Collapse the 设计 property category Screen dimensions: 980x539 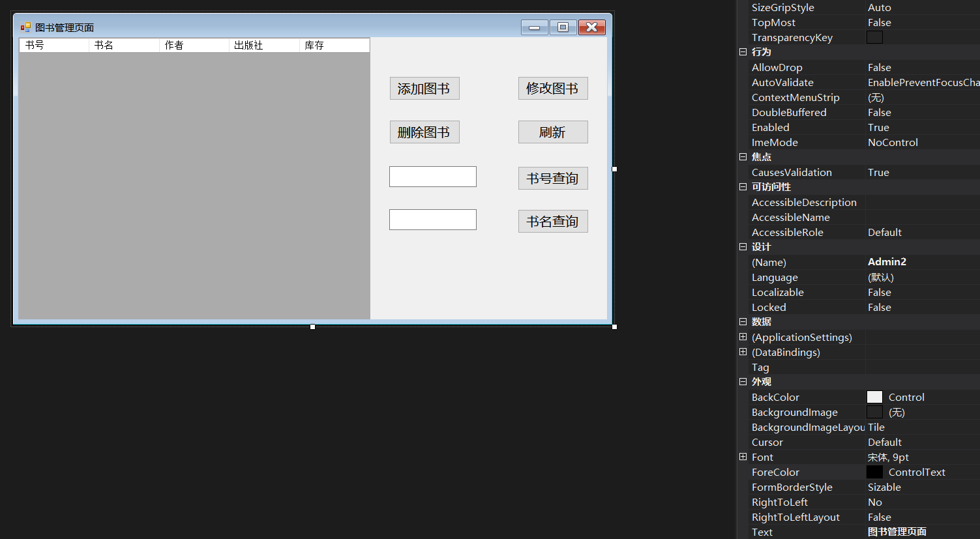click(743, 247)
